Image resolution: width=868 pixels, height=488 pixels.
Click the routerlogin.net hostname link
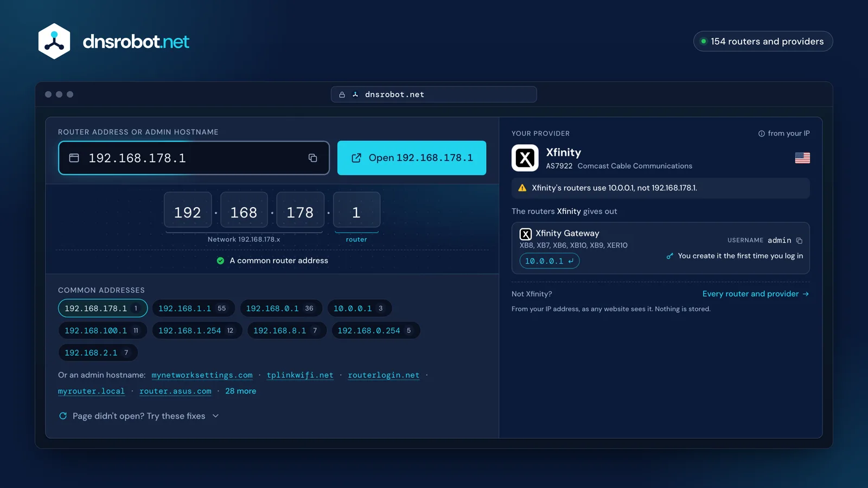pos(384,375)
